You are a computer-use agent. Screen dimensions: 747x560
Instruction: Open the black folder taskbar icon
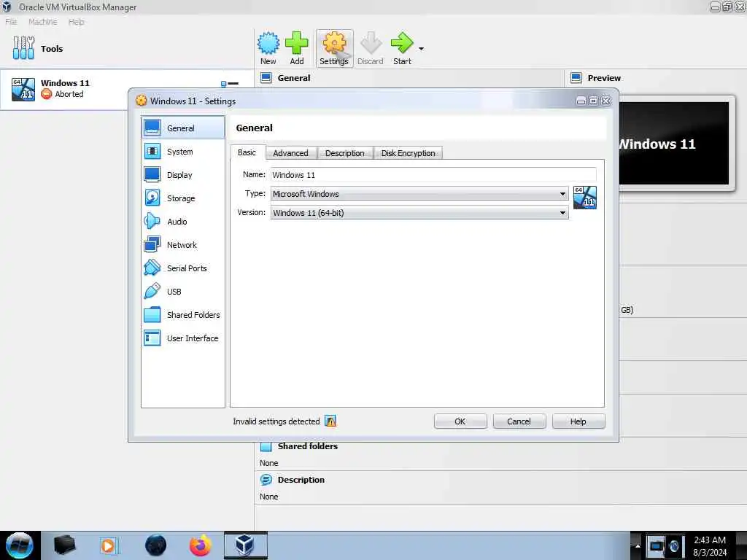click(65, 545)
